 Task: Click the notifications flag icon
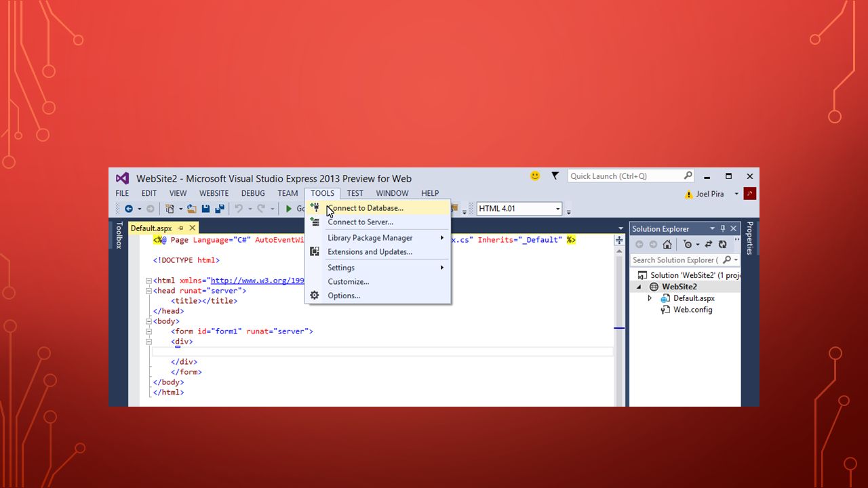pos(555,176)
